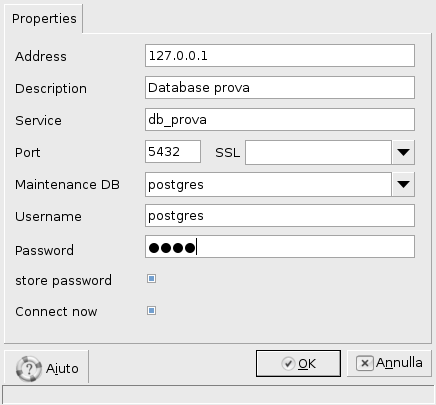The image size is (436, 405).
Task: Focus the Address field with 127.0.0.1
Action: [x=280, y=56]
